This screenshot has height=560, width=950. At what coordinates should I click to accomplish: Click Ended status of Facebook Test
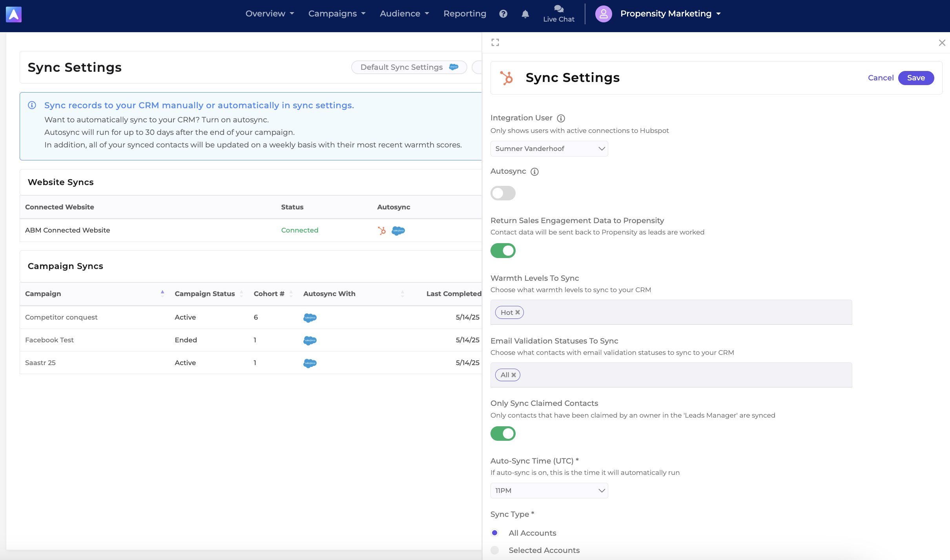tap(186, 340)
